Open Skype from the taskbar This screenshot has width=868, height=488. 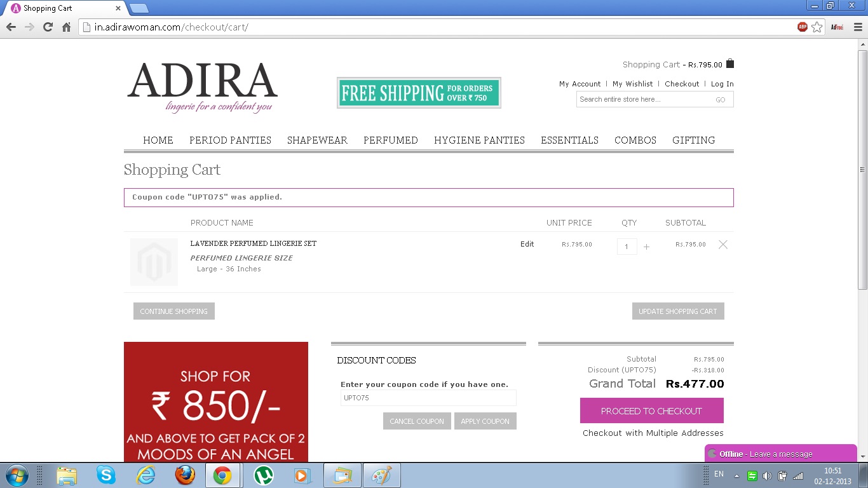[106, 475]
